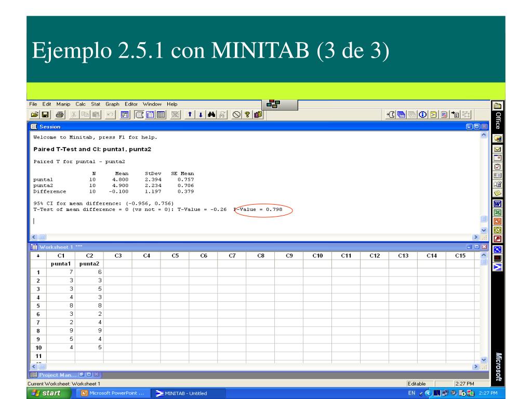Click the Windows start button

click(x=49, y=393)
